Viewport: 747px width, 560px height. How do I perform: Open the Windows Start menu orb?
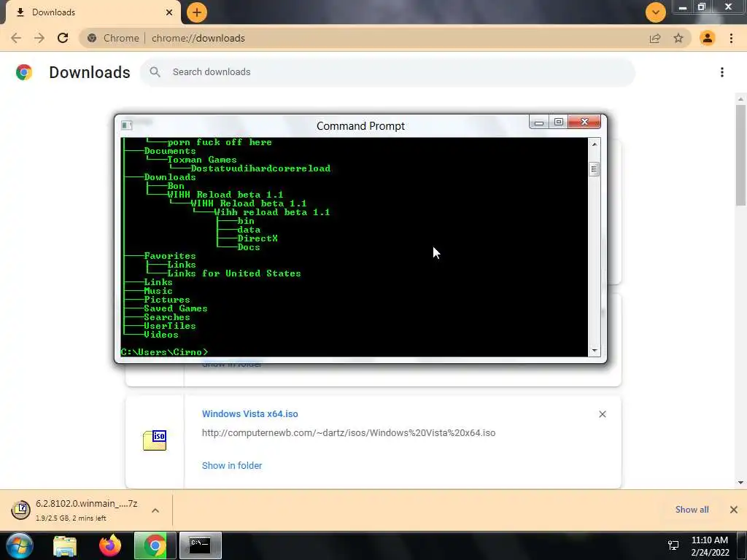pos(20,545)
